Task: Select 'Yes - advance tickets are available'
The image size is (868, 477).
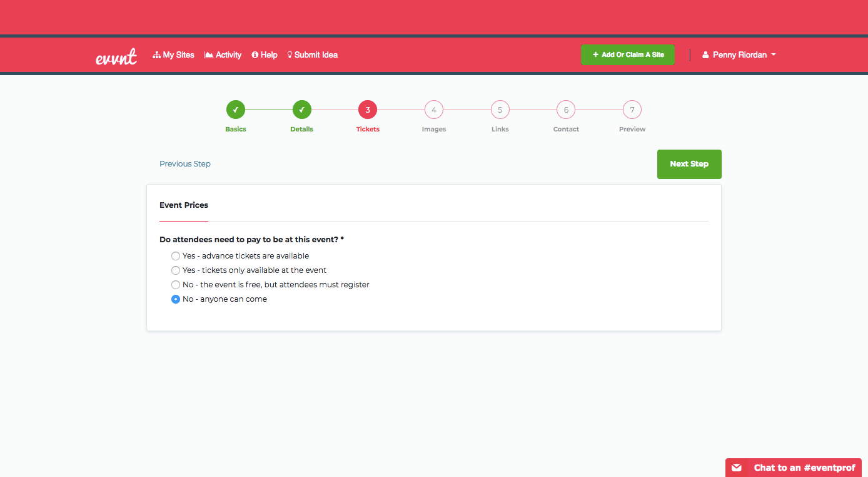Action: click(176, 256)
